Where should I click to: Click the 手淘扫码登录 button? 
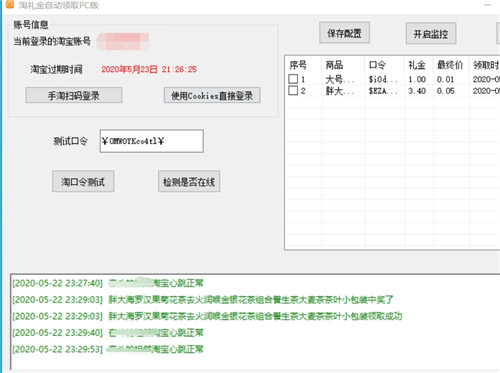(x=74, y=95)
